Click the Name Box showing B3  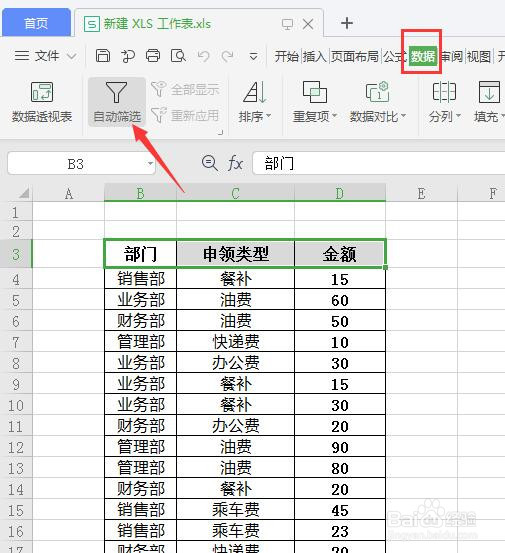coord(81,163)
